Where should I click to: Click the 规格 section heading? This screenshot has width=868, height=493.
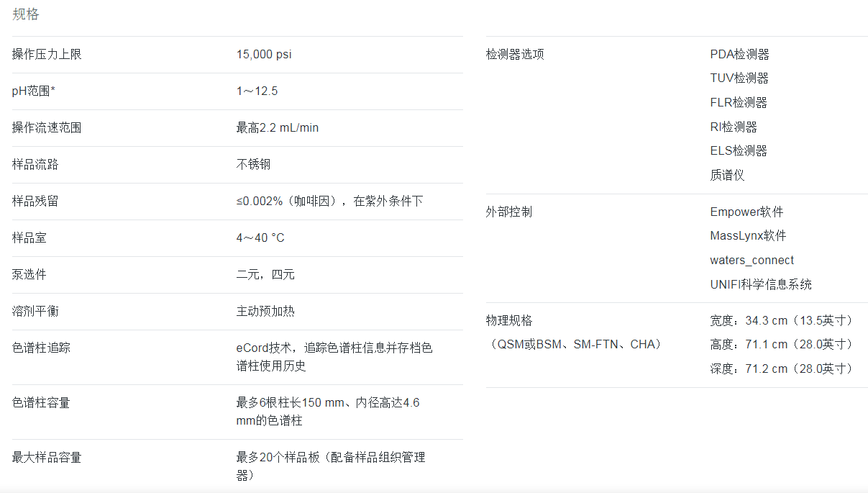(26, 14)
